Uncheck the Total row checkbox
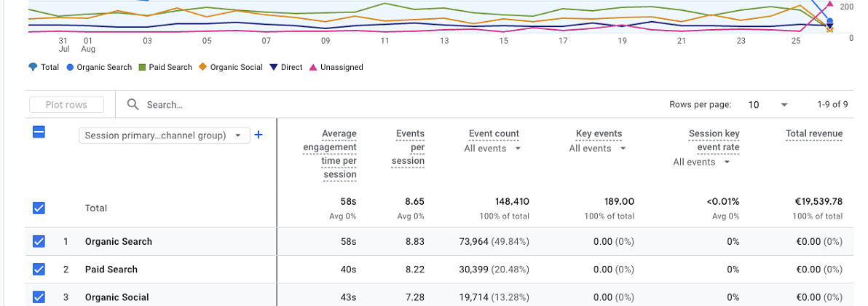868x306 pixels. [x=39, y=208]
